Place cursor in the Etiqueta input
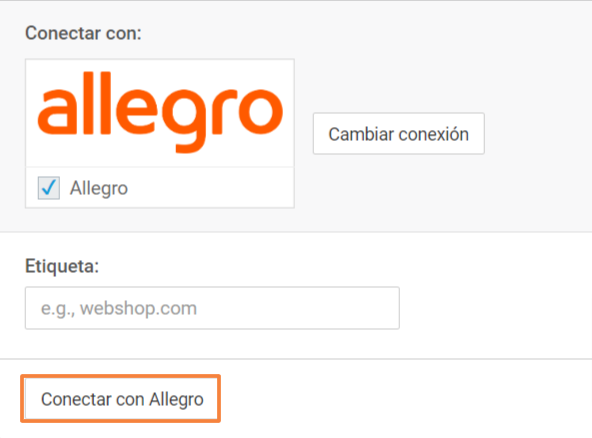The width and height of the screenshot is (592, 438). pos(212,308)
